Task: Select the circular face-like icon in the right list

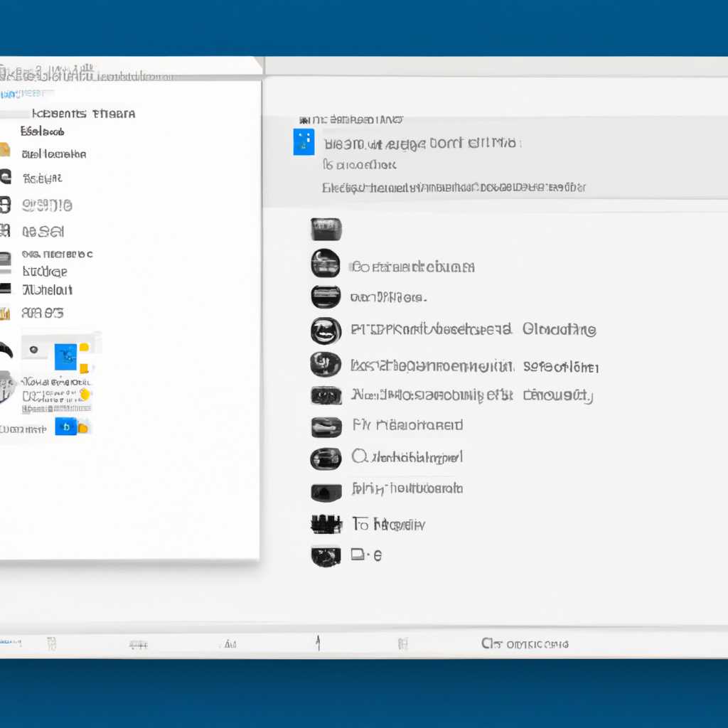Action: (x=326, y=331)
